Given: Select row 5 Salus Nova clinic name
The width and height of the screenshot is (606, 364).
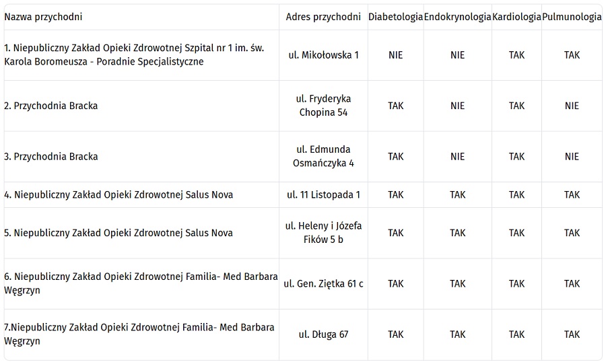Looking at the screenshot, I should (x=119, y=233).
